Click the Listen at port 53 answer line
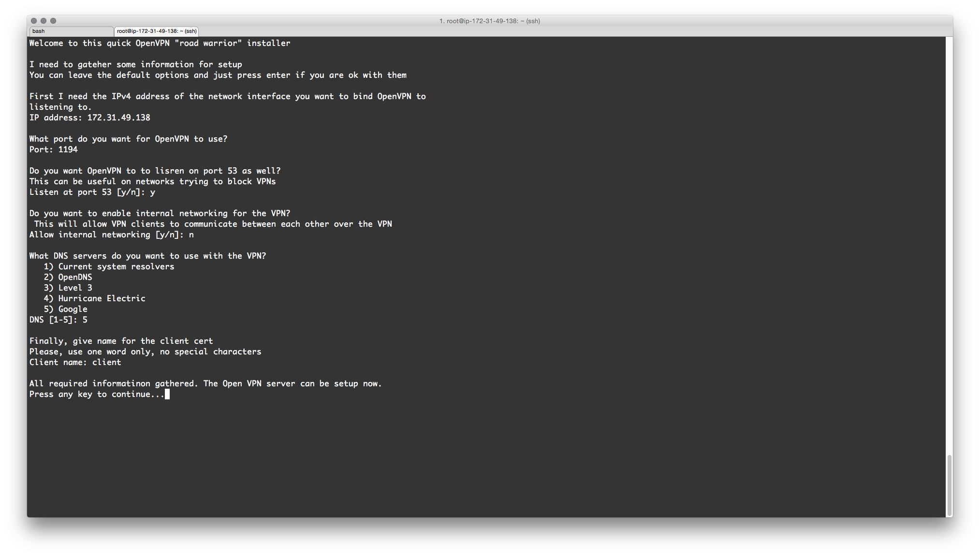 coord(92,192)
